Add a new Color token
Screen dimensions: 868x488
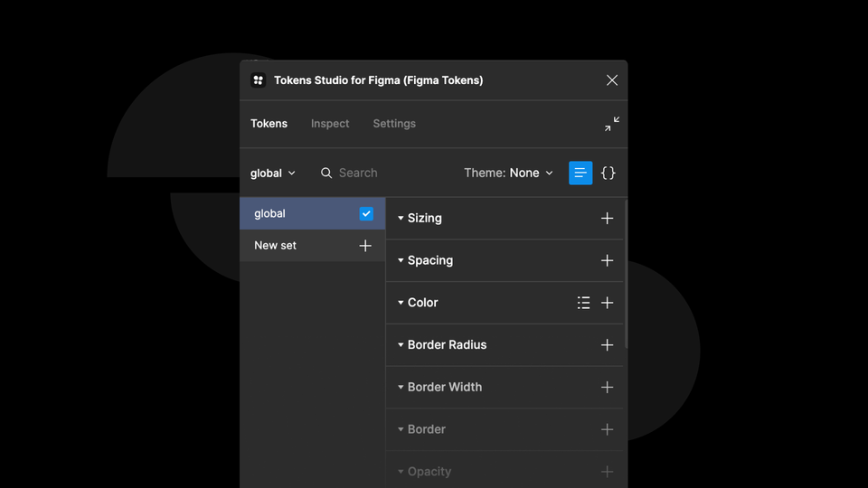[x=608, y=303]
